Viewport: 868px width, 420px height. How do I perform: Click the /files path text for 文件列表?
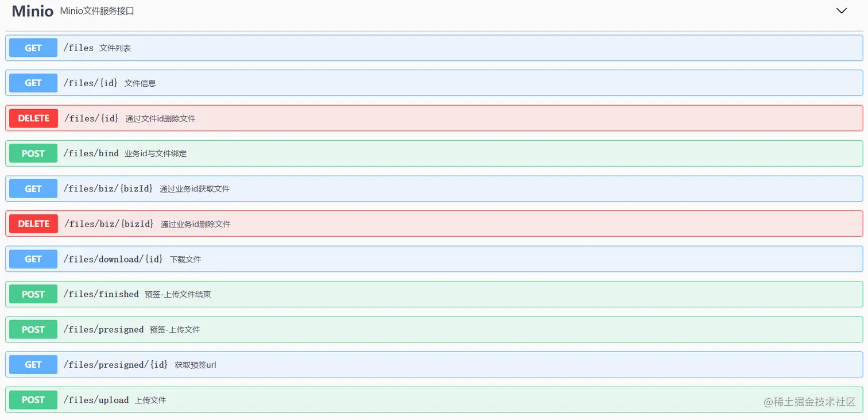(x=79, y=48)
